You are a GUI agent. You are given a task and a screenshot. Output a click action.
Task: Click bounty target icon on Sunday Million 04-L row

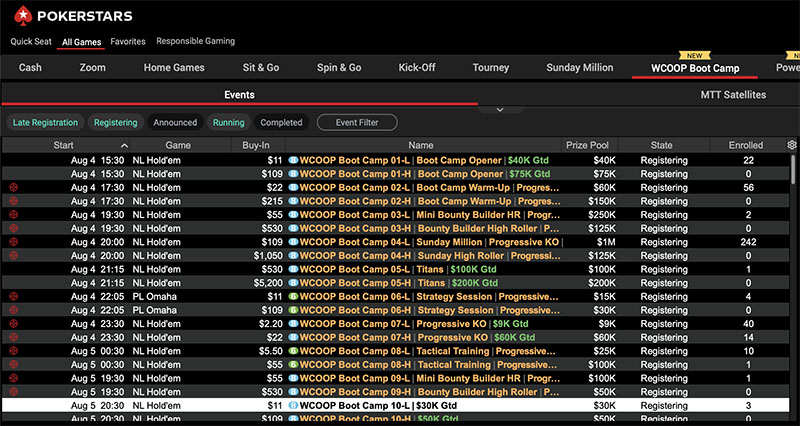point(14,242)
